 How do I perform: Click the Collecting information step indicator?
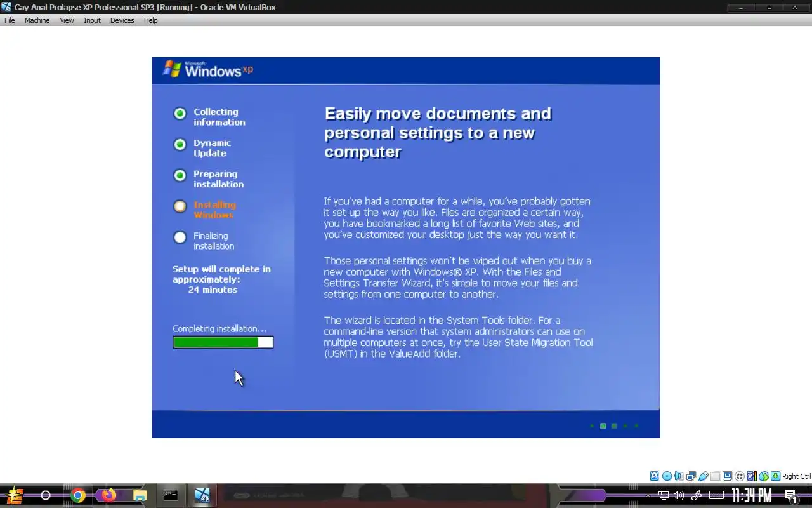[180, 114]
